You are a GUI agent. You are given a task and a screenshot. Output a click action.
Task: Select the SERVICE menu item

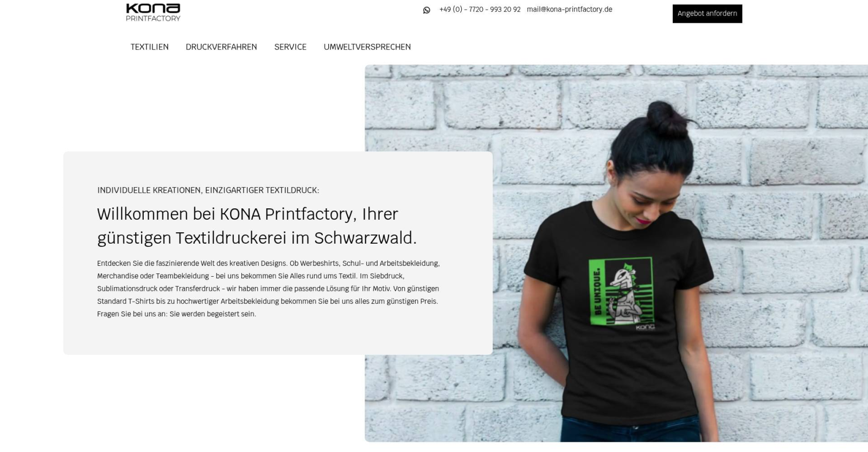290,47
